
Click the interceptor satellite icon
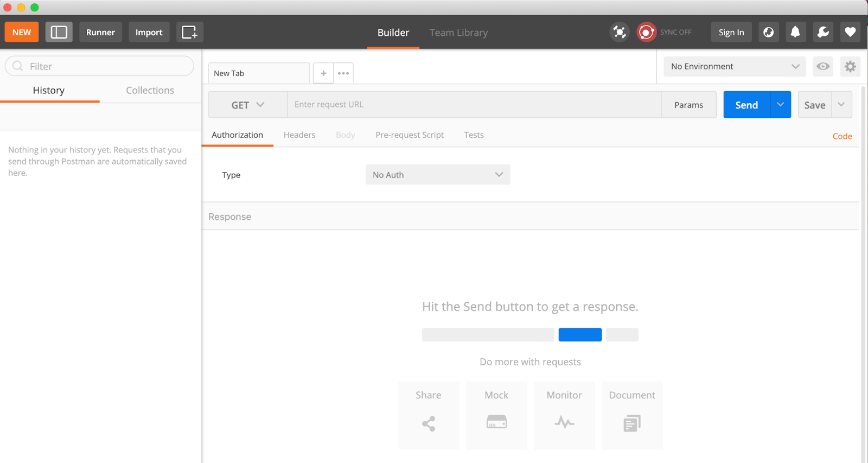619,32
